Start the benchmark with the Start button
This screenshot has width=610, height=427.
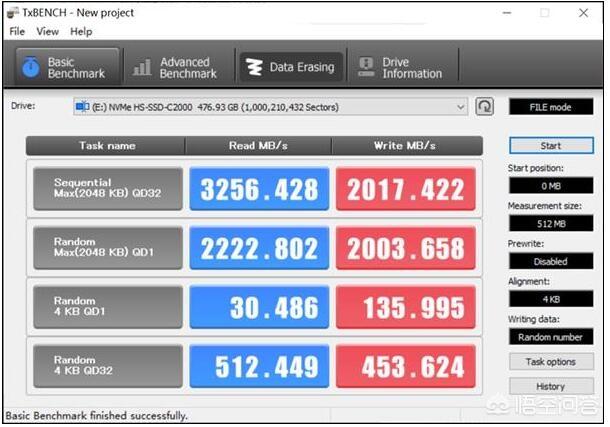[x=551, y=145]
